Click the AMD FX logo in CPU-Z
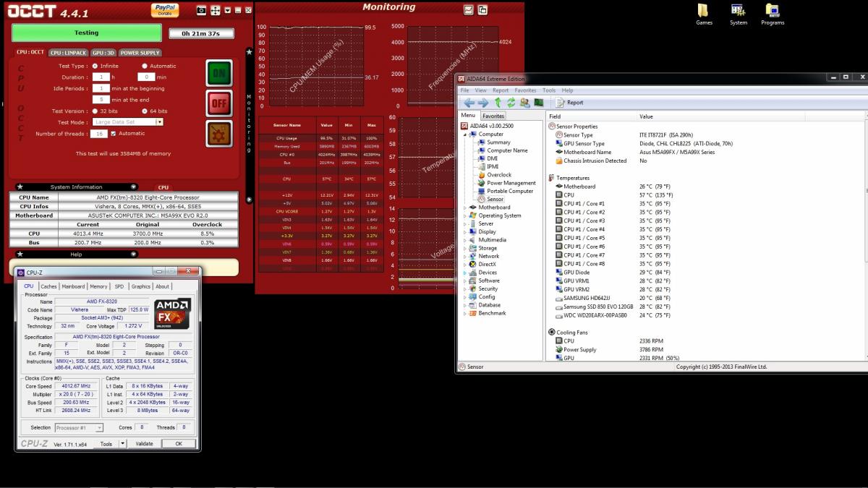 click(x=173, y=314)
